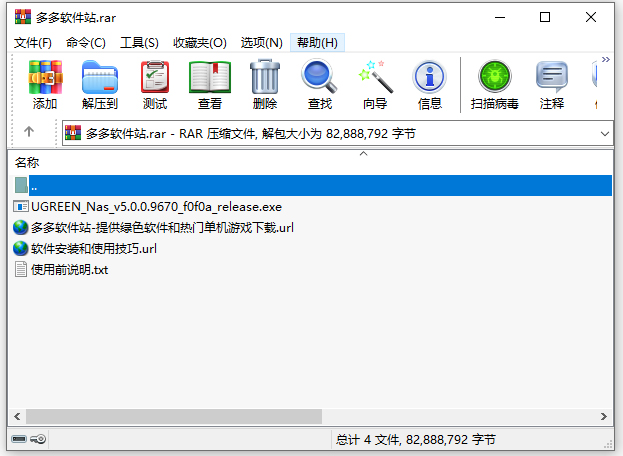Click the exe icon beside the UGREEN_Nas file
The height and width of the screenshot is (456, 623).
point(21,207)
